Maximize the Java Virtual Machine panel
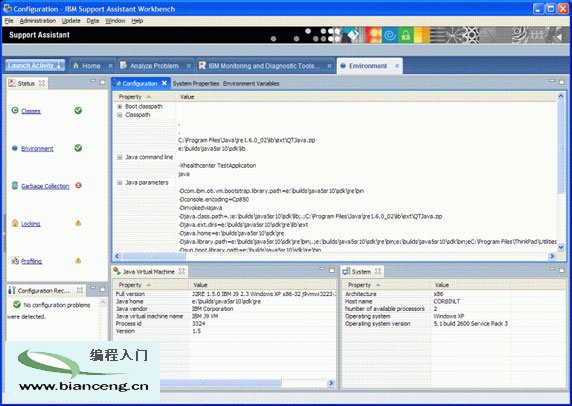Viewport: 572px width, 406px height. point(332,270)
